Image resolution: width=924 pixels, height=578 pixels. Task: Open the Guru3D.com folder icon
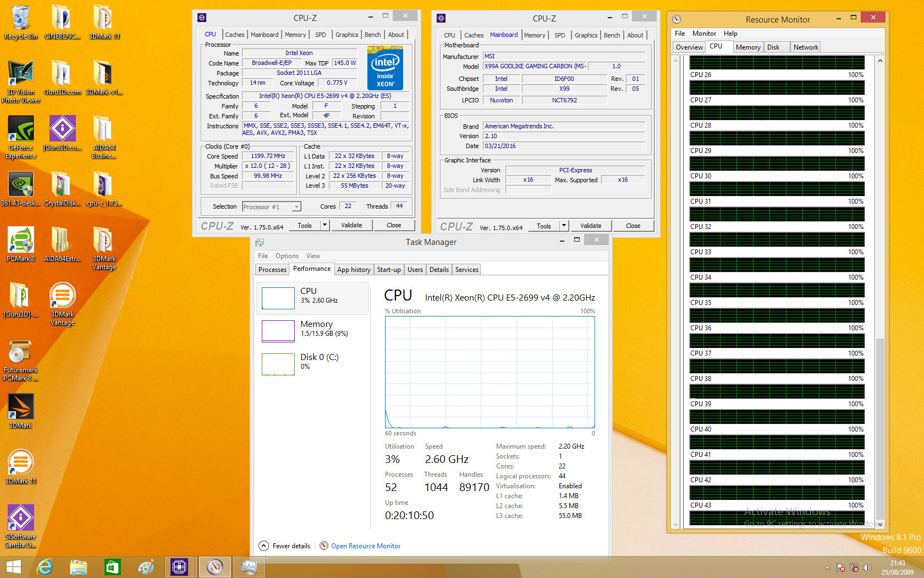[x=62, y=78]
